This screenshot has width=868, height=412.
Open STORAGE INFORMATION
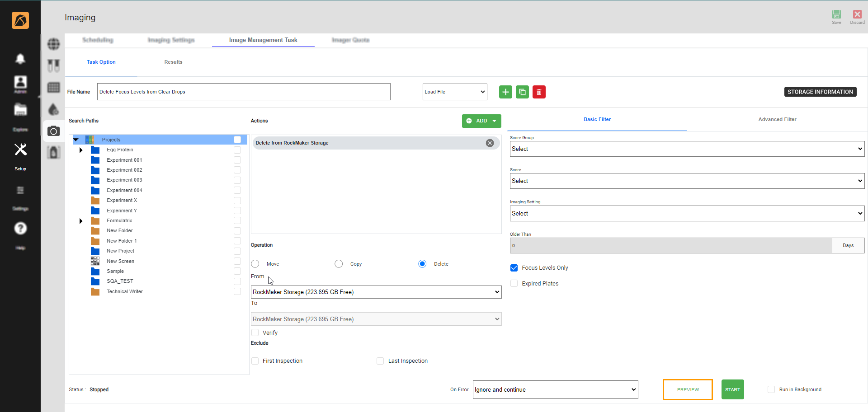coord(820,92)
